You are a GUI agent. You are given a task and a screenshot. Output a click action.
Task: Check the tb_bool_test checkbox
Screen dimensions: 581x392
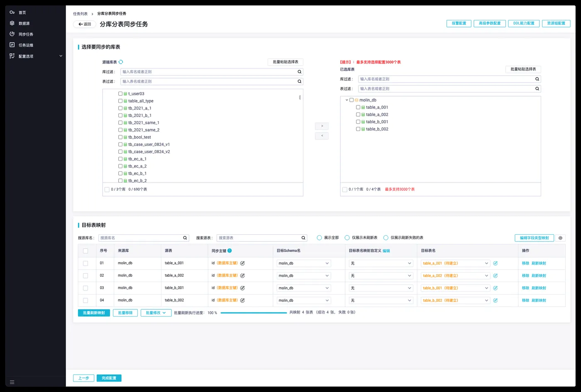pos(120,137)
